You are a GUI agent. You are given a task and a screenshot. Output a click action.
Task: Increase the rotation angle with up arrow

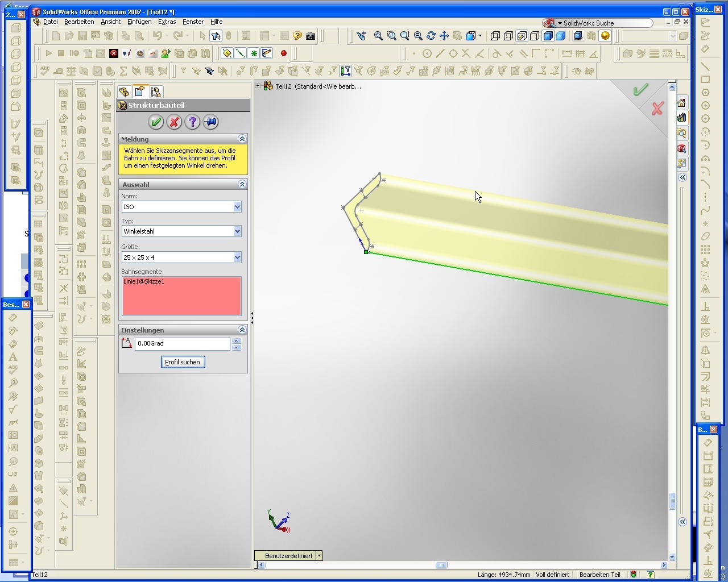[x=237, y=340]
